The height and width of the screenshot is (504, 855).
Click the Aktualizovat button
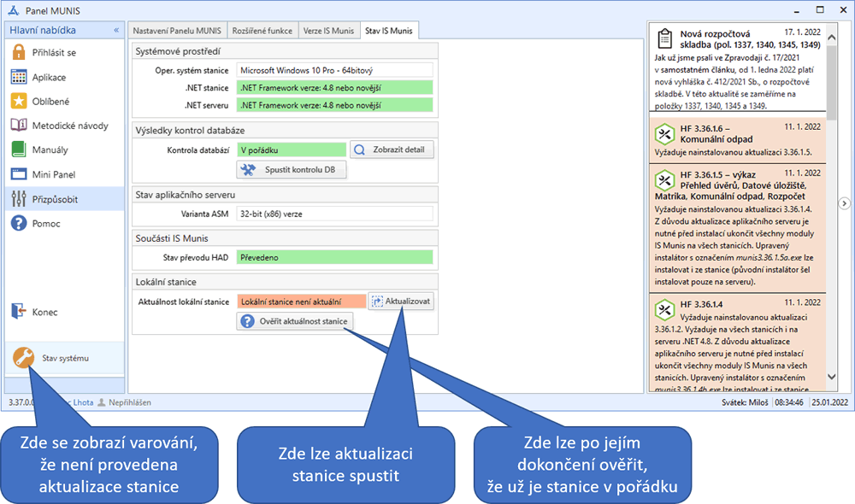coord(402,302)
